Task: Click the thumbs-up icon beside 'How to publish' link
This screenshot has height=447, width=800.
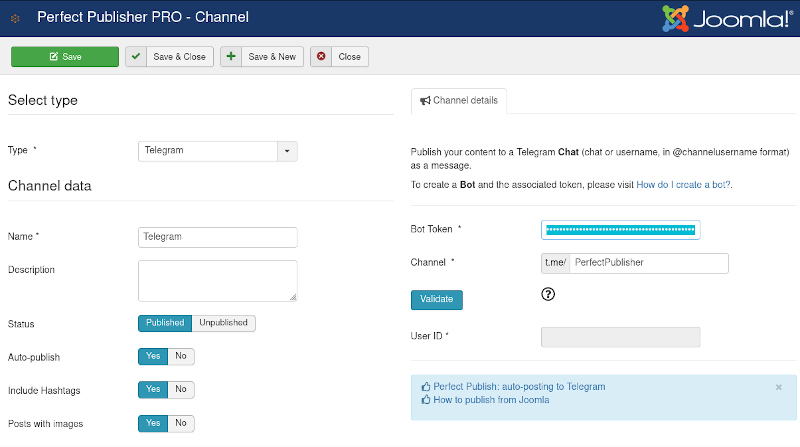Action: point(426,400)
